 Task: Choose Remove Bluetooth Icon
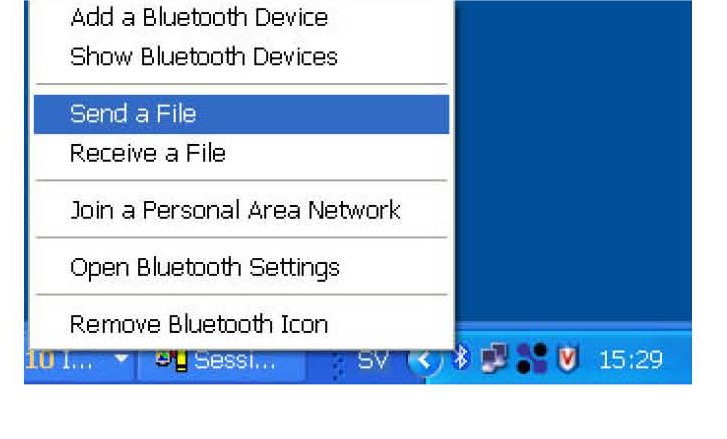[242, 324]
